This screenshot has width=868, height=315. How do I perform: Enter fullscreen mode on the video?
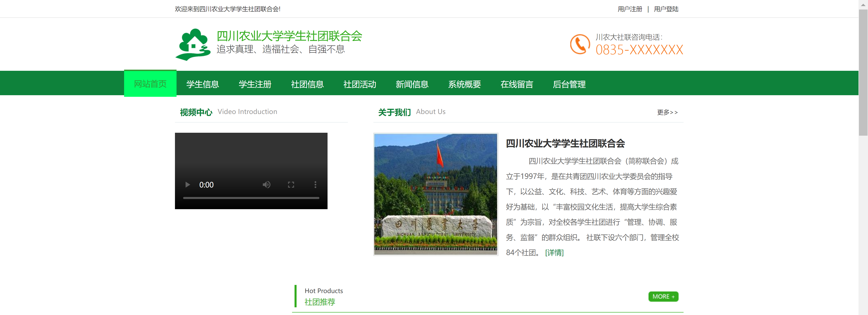291,185
